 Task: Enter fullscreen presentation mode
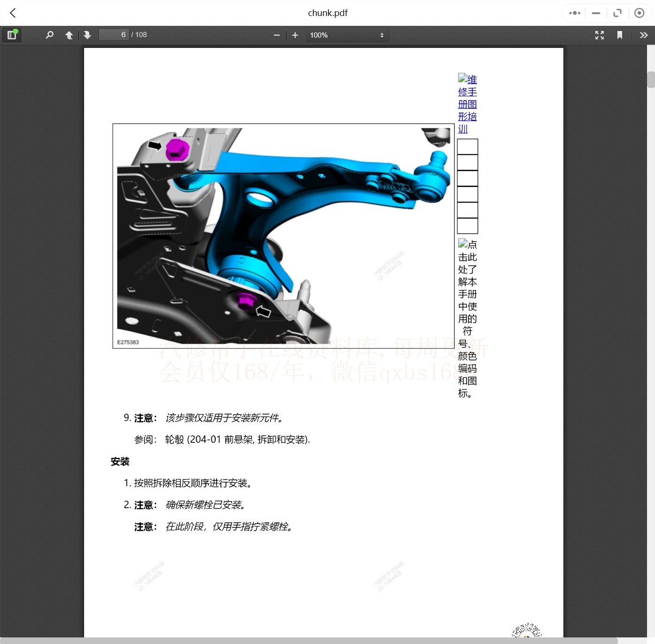599,35
